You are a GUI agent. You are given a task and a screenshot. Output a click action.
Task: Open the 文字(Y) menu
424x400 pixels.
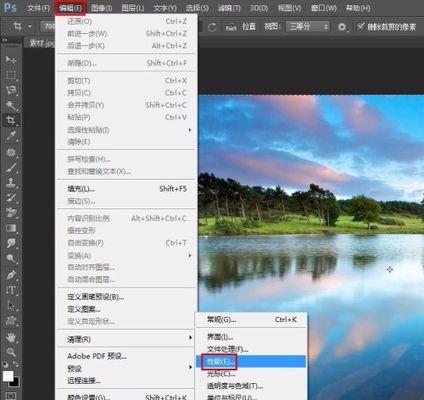tap(165, 8)
